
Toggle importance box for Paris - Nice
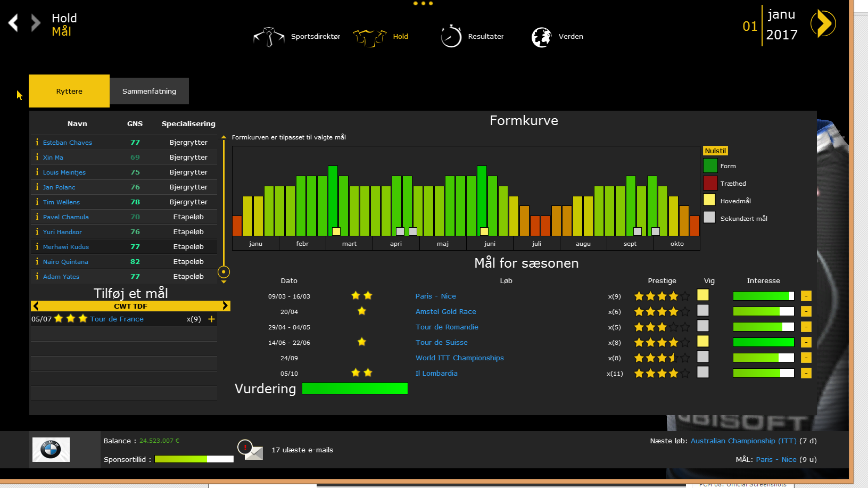(703, 295)
